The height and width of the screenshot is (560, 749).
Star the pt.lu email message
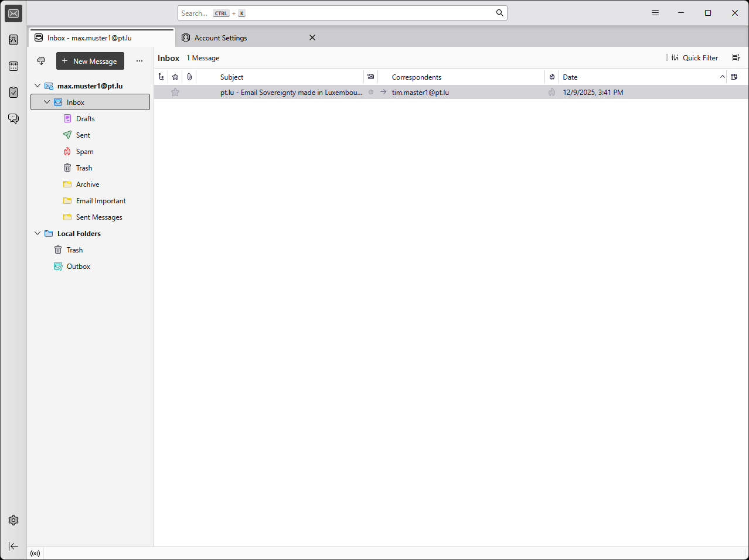[175, 93]
